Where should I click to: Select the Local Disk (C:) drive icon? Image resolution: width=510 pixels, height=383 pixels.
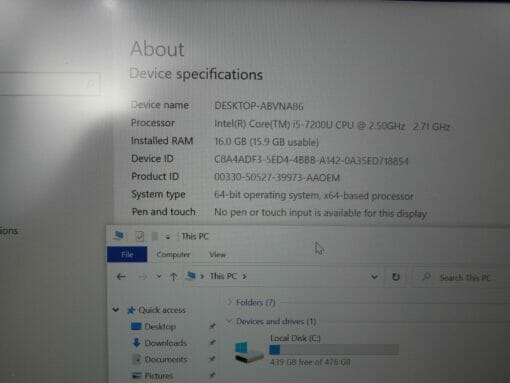tap(248, 352)
